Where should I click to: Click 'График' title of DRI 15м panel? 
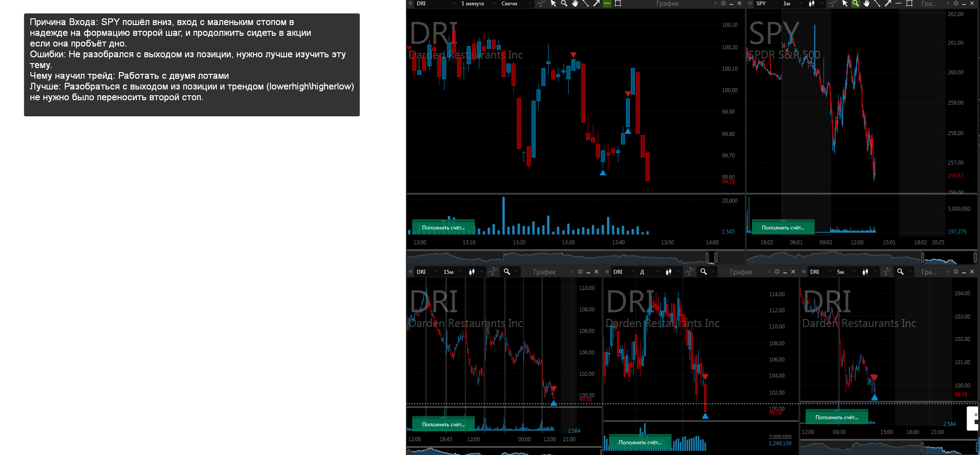click(x=544, y=272)
